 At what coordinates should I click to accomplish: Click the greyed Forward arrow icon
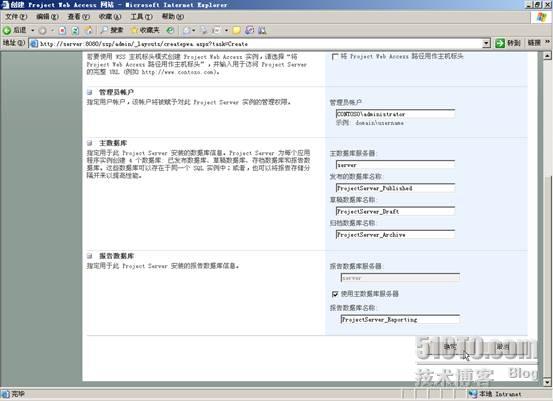click(x=42, y=31)
